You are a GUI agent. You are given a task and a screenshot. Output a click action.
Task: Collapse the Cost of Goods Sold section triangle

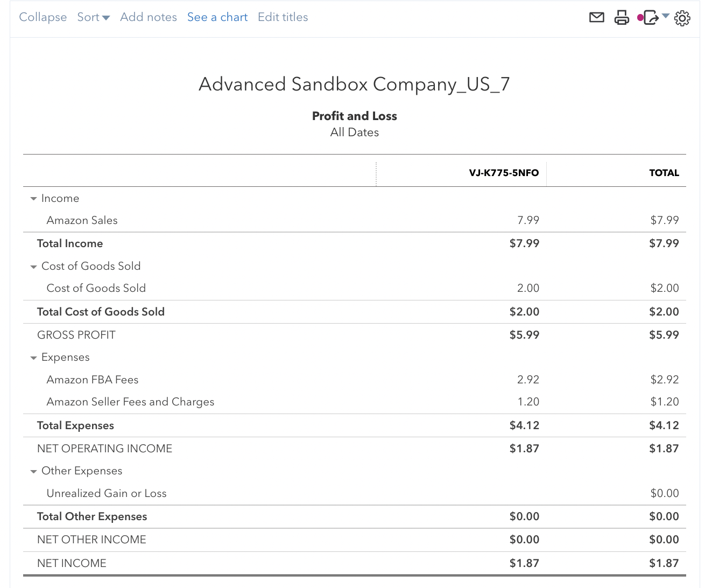[x=33, y=267]
